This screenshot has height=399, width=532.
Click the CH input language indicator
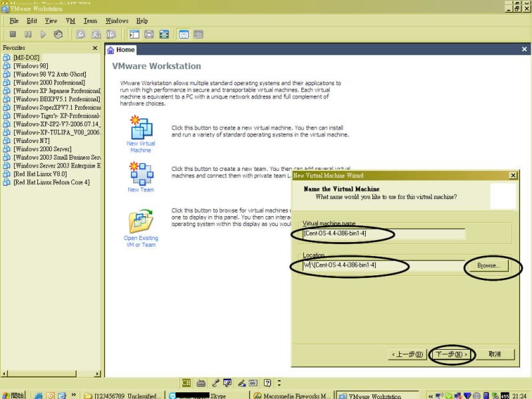click(x=186, y=383)
